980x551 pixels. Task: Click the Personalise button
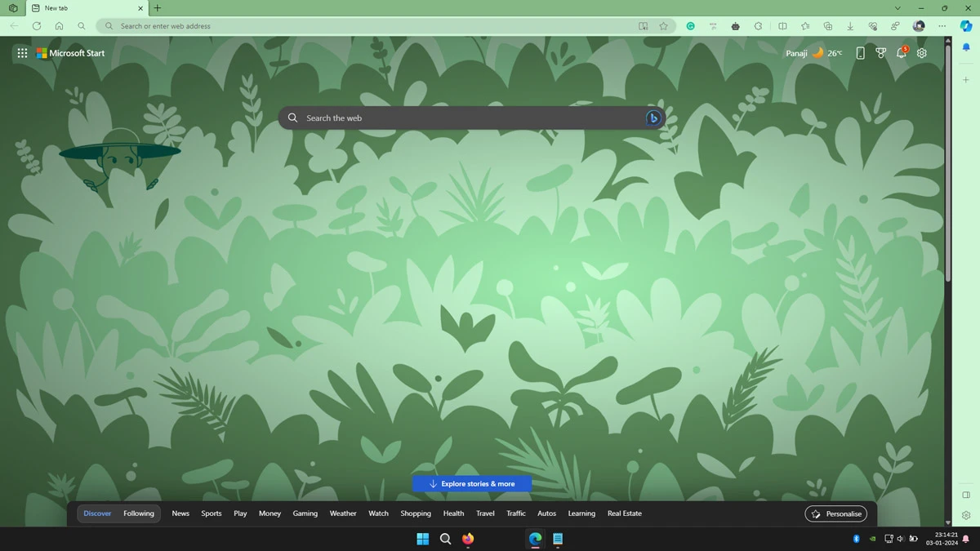(835, 513)
